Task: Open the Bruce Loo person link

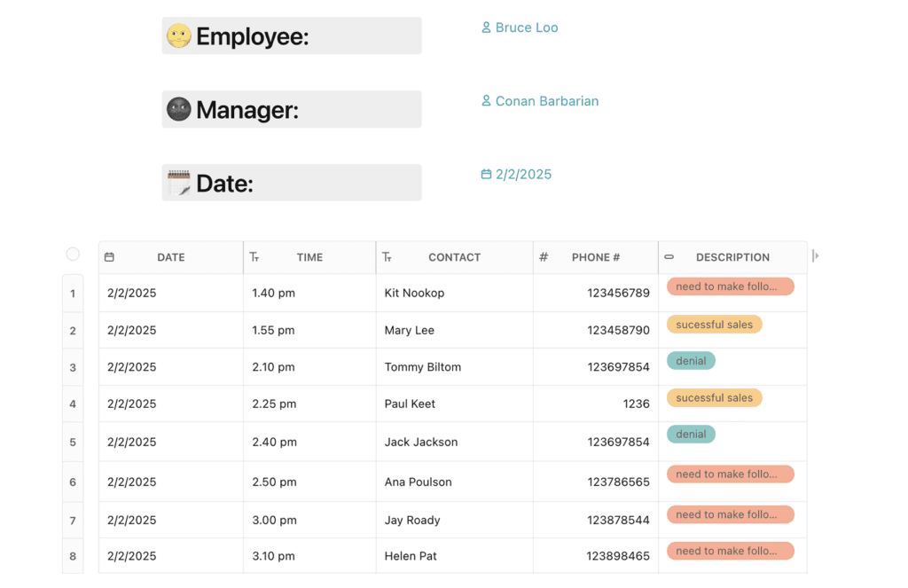Action: (526, 27)
